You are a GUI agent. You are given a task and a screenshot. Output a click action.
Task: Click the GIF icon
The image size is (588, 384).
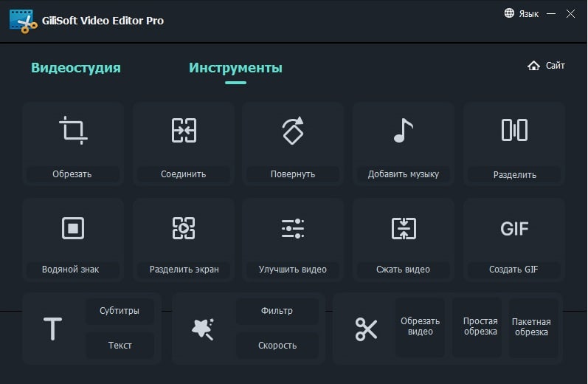point(514,228)
